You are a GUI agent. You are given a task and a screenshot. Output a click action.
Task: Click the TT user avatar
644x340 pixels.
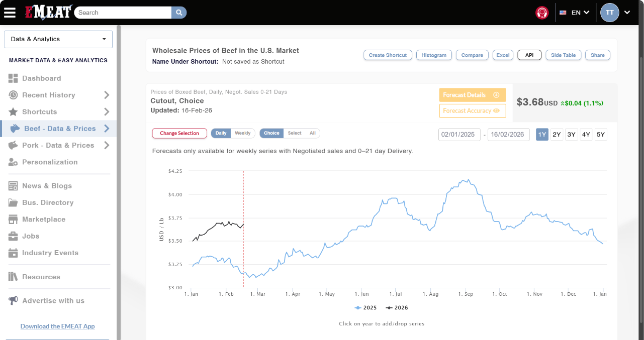[x=609, y=13]
